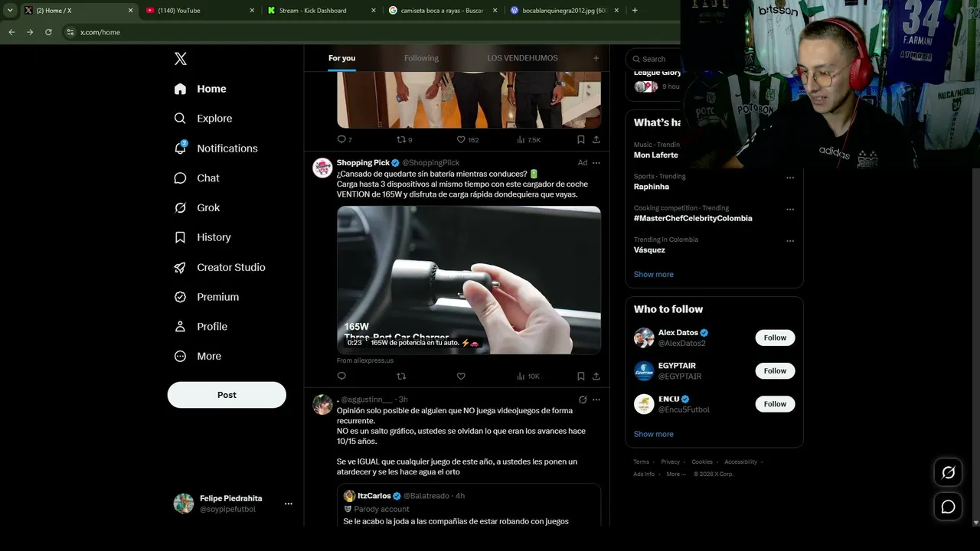The height and width of the screenshot is (551, 980).
Task: Play the 165W car charger video
Action: tap(469, 280)
